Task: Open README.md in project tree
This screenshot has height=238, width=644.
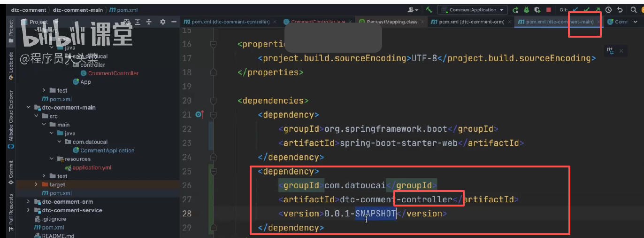Action: pyautogui.click(x=54, y=235)
